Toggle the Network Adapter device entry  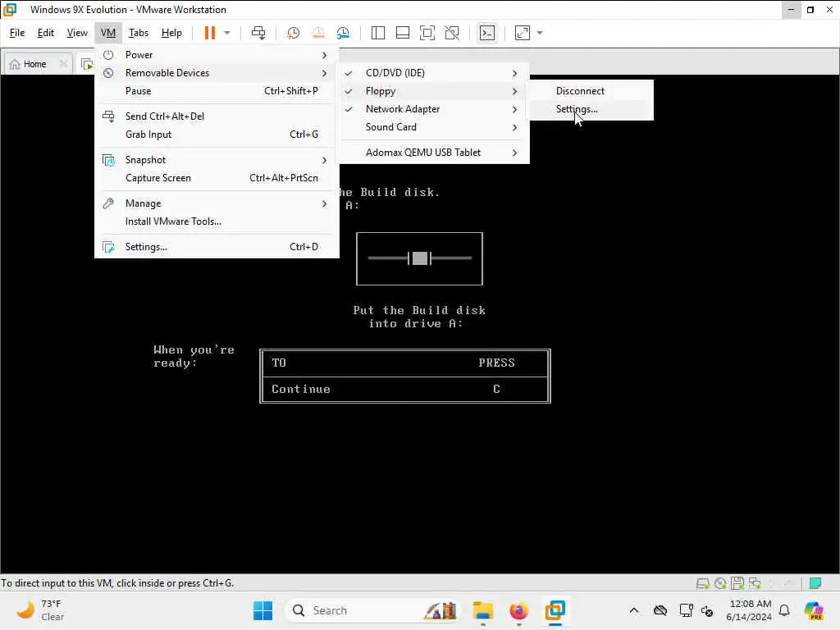(x=434, y=109)
